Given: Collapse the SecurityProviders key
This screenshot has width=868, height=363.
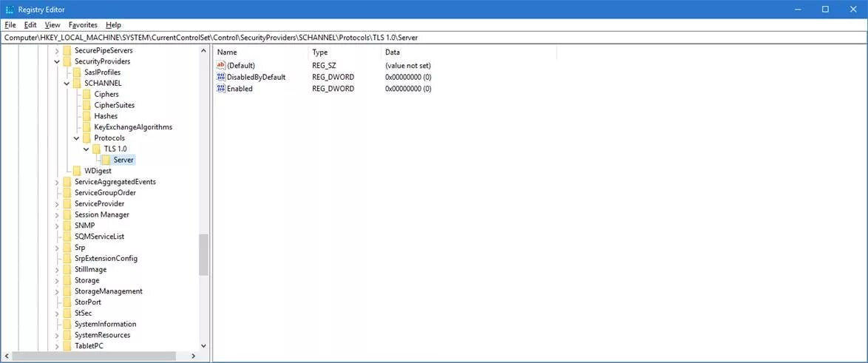Looking at the screenshot, I should pos(56,61).
